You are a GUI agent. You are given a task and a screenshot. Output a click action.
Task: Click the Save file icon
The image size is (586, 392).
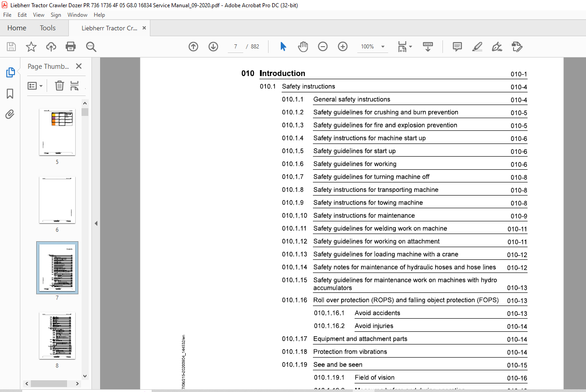point(11,47)
